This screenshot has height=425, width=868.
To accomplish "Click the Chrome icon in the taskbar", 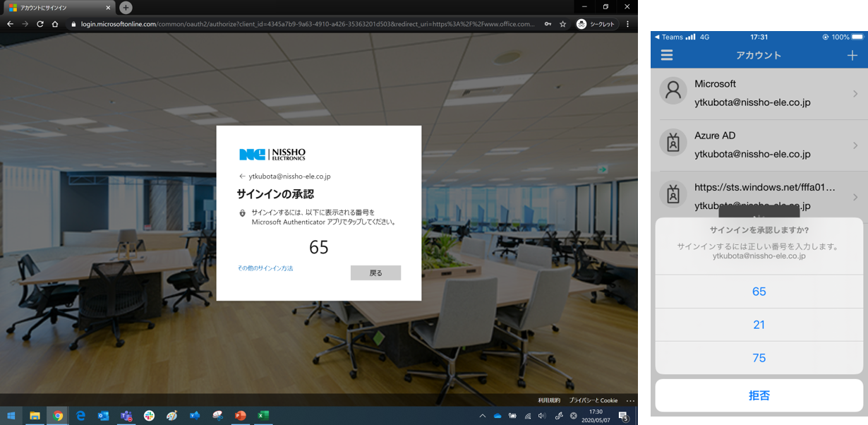I will pyautogui.click(x=58, y=416).
